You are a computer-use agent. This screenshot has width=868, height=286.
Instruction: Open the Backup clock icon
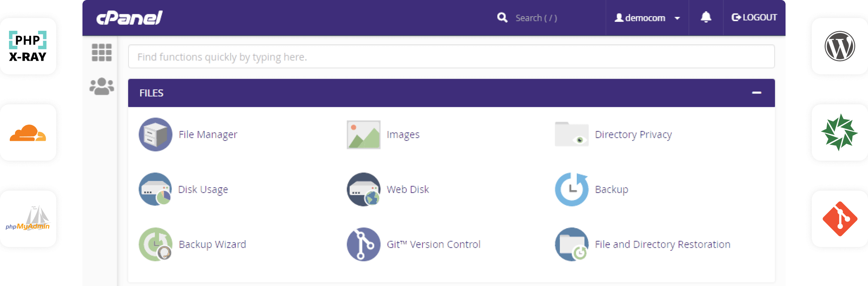click(x=572, y=189)
